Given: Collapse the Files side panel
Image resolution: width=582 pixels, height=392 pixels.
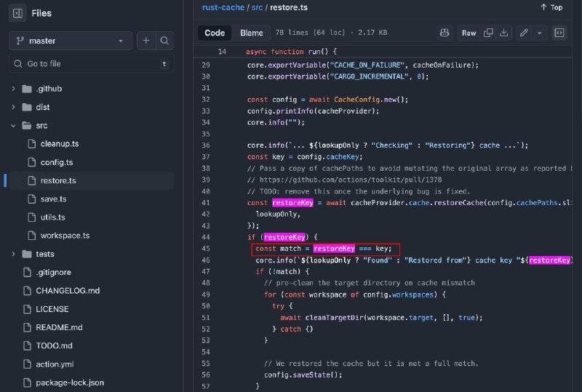Looking at the screenshot, I should 18,13.
